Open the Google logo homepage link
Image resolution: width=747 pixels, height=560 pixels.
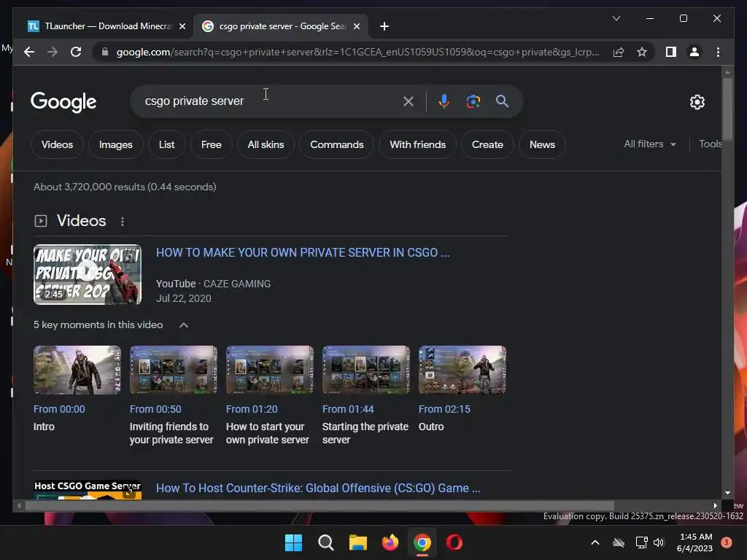[x=63, y=101]
